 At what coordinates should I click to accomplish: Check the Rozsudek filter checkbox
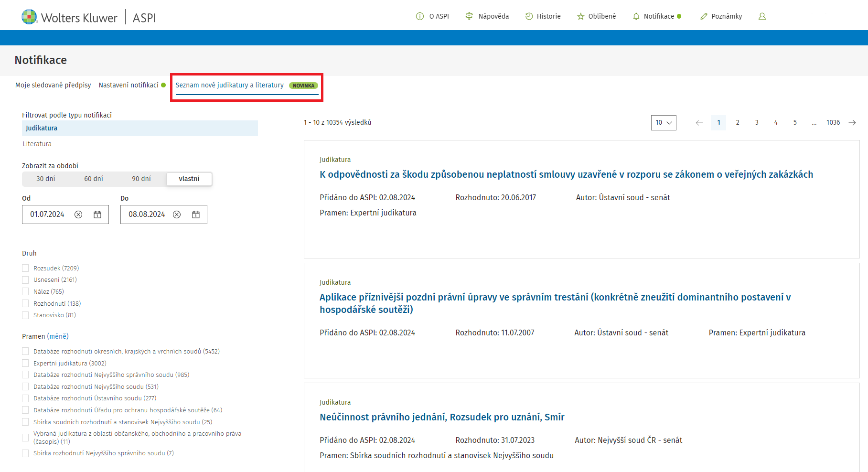click(25, 268)
